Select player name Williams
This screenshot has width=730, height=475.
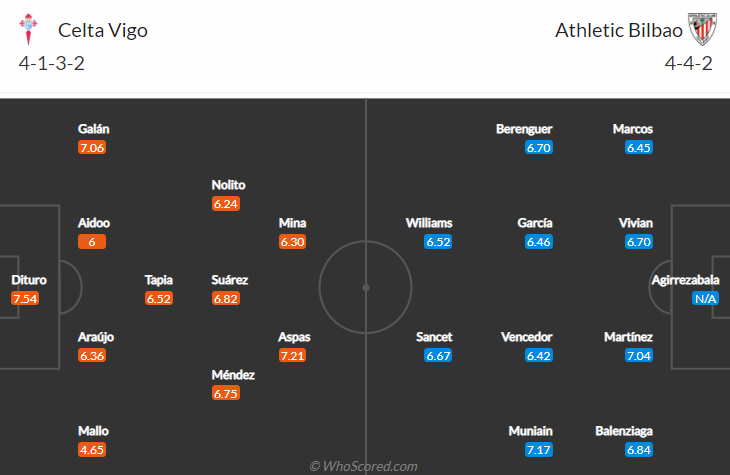coord(429,223)
